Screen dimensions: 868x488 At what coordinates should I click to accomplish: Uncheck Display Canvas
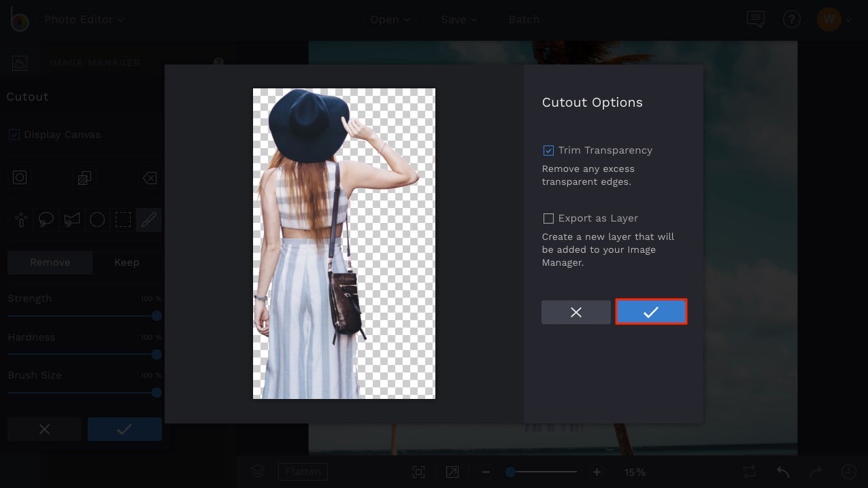pos(14,135)
